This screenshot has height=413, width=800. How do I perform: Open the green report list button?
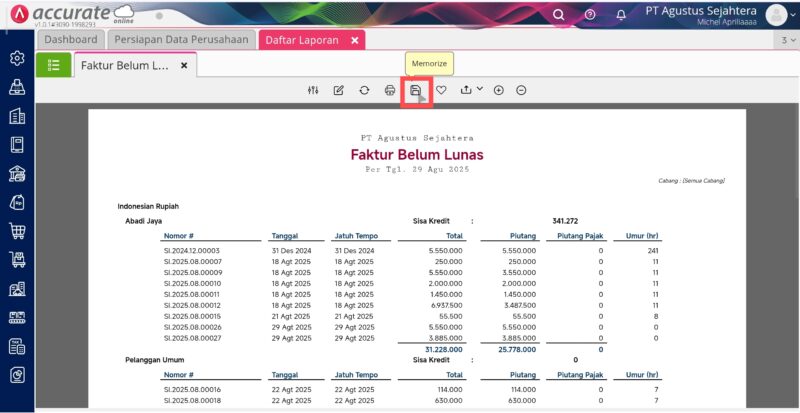[x=54, y=65]
